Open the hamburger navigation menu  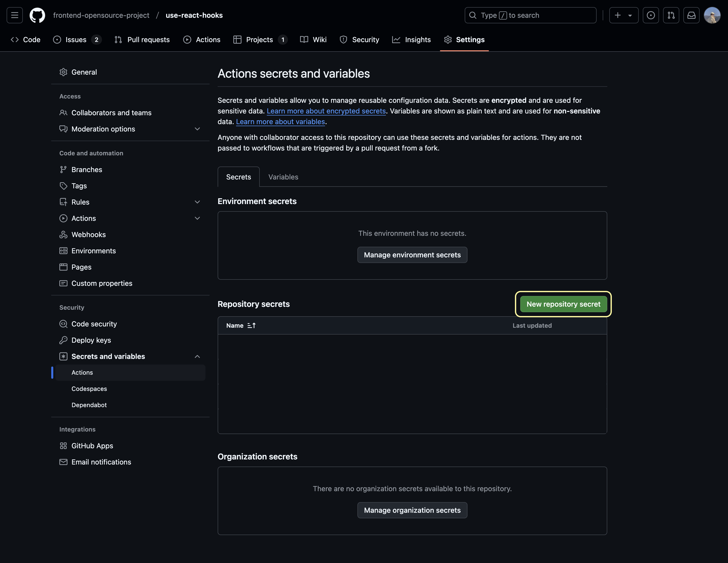[x=15, y=15]
